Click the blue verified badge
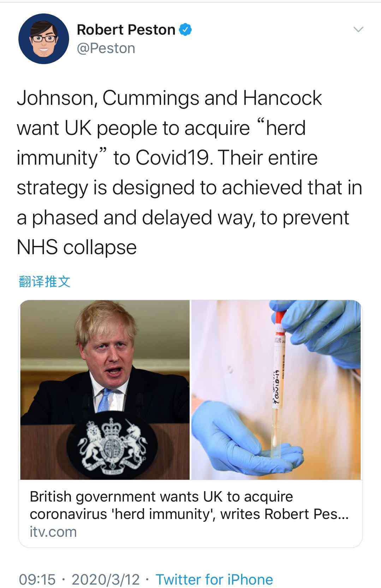Image resolution: width=381 pixels, height=588 pixels. click(x=186, y=30)
